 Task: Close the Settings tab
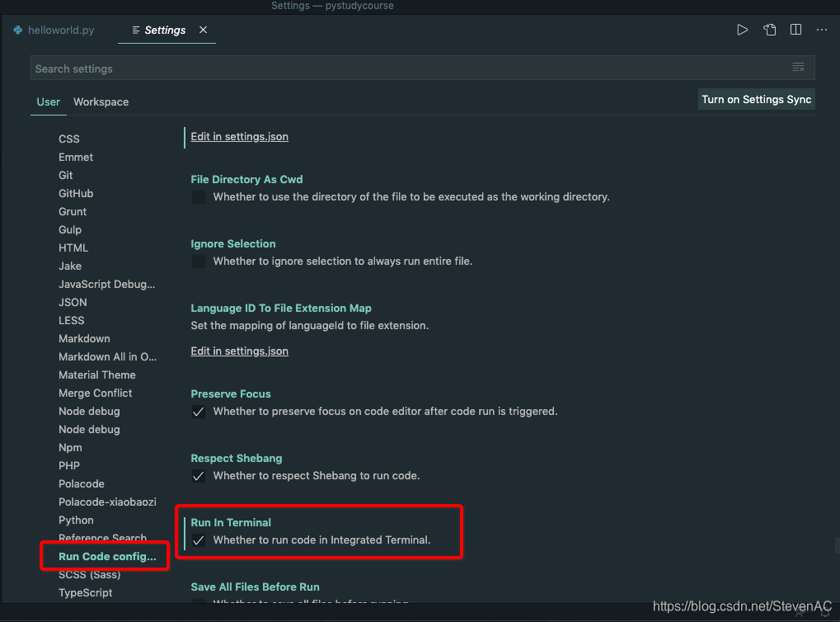pyautogui.click(x=203, y=30)
